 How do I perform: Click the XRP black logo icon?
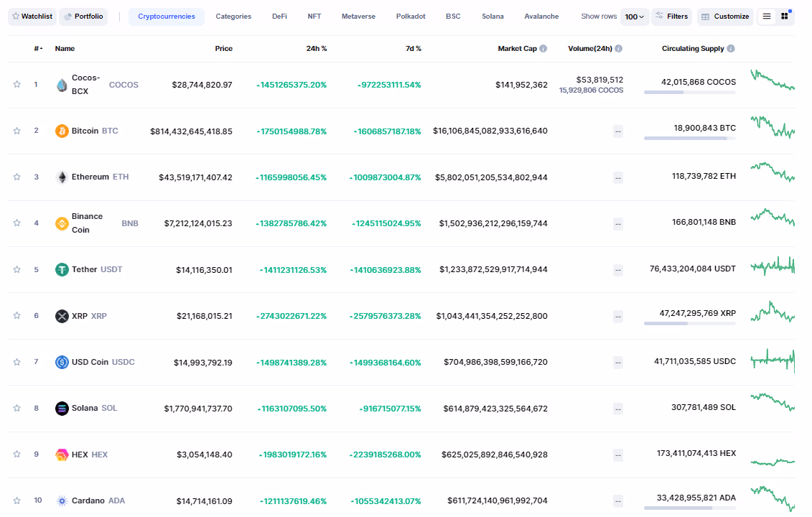[x=62, y=316]
